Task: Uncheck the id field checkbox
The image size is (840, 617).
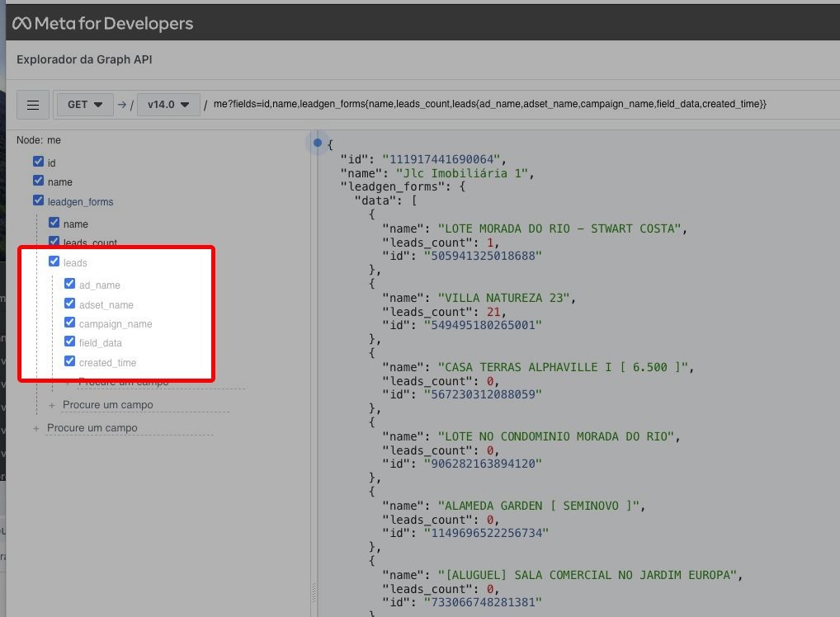Action: click(38, 162)
